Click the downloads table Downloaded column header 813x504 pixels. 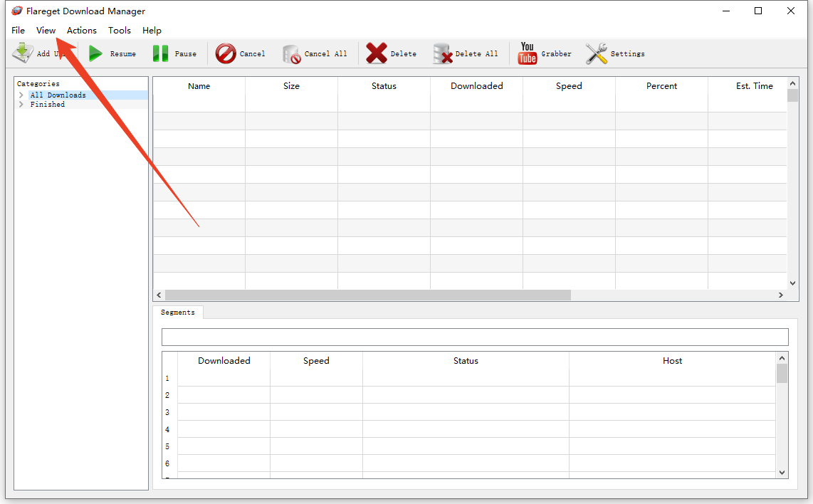coord(476,86)
